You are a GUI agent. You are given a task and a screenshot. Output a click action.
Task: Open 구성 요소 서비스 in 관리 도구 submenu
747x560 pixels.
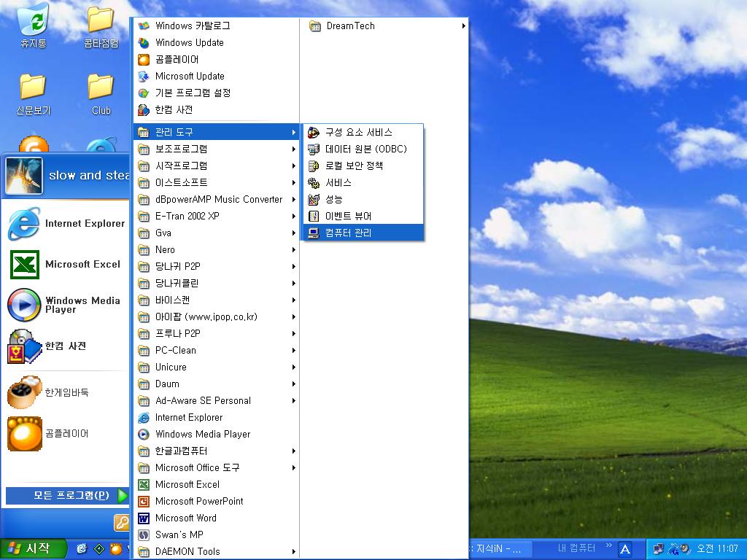[363, 133]
